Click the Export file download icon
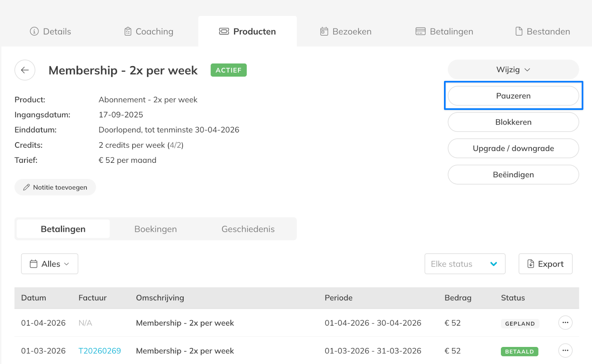The image size is (592, 364). 531,264
